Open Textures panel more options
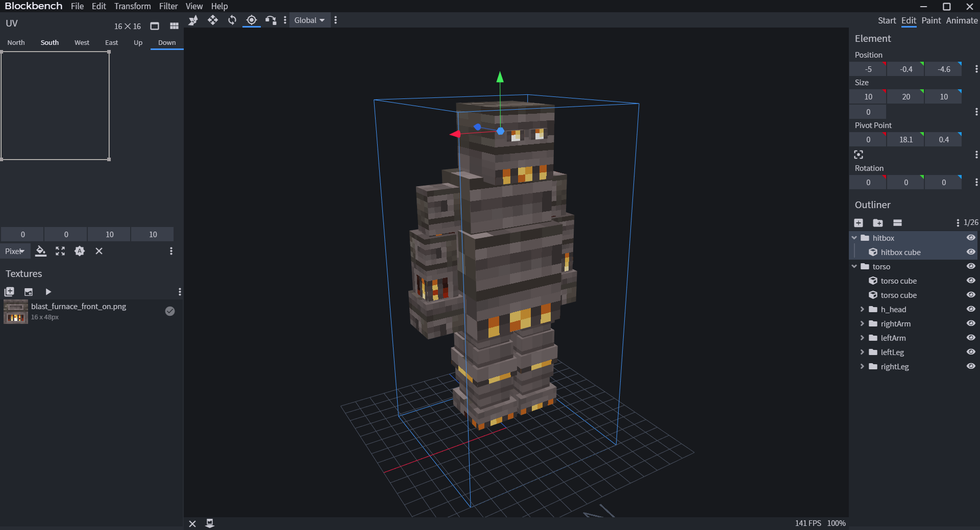980x530 pixels. click(180, 292)
